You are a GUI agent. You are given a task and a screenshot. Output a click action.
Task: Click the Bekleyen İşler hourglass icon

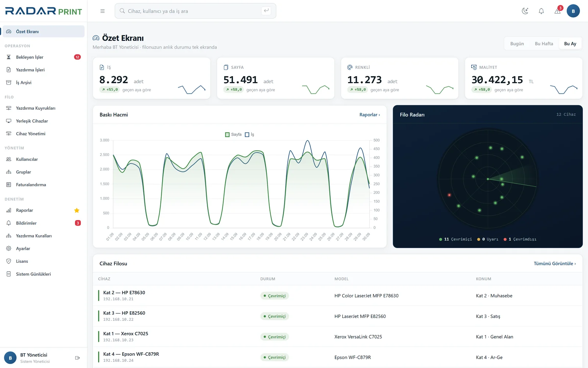click(9, 57)
